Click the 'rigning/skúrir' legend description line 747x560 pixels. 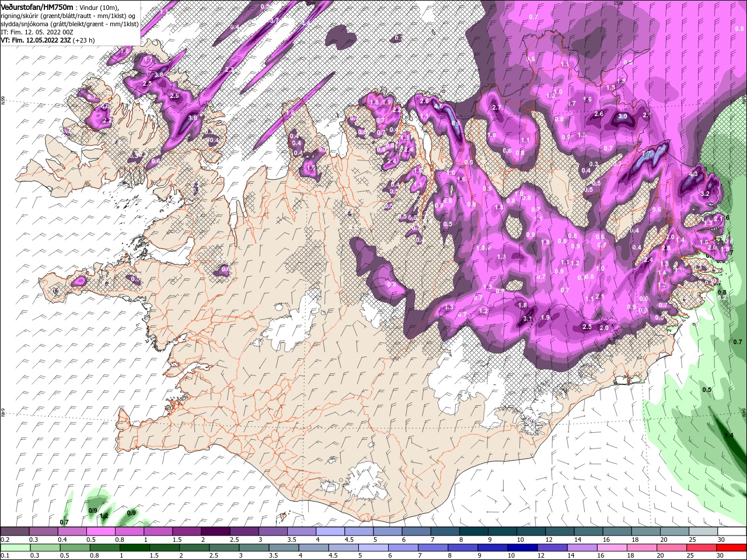coord(67,15)
